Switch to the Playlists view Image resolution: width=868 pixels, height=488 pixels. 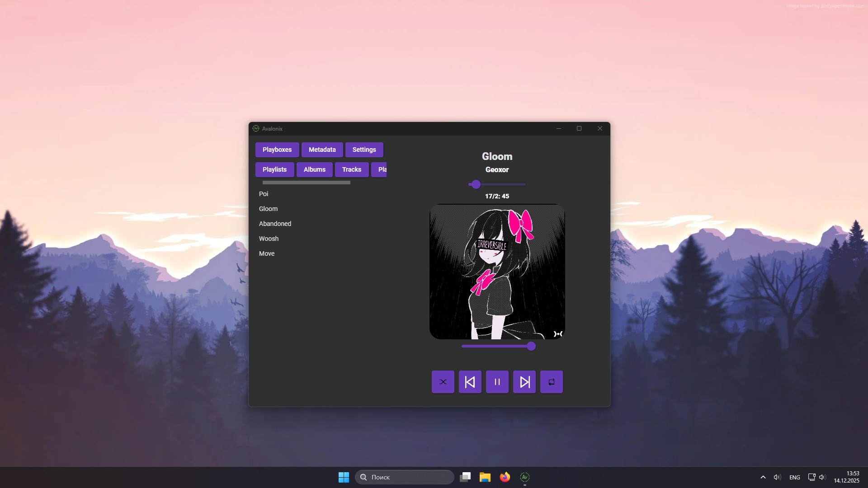(274, 169)
